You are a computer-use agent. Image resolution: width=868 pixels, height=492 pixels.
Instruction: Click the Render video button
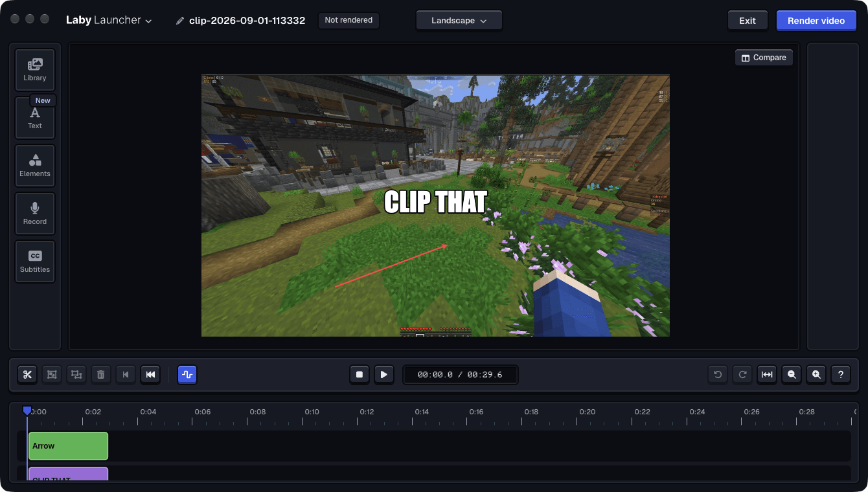(x=816, y=21)
